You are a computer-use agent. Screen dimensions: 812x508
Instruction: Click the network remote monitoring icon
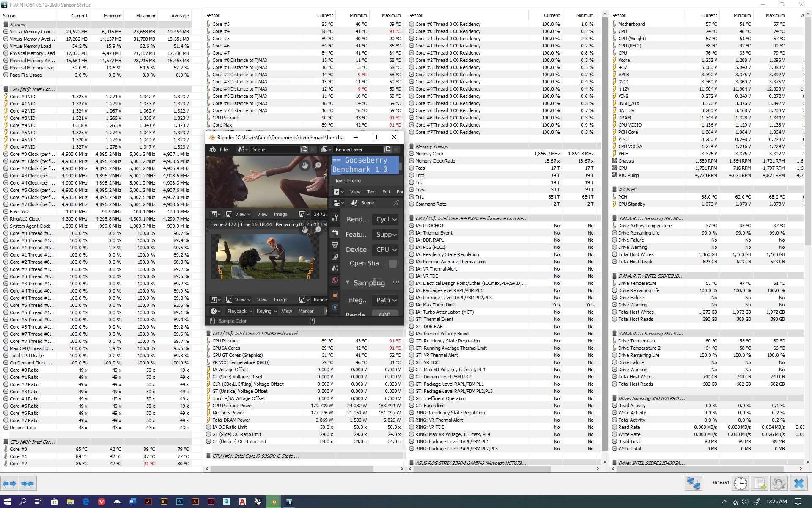point(694,483)
